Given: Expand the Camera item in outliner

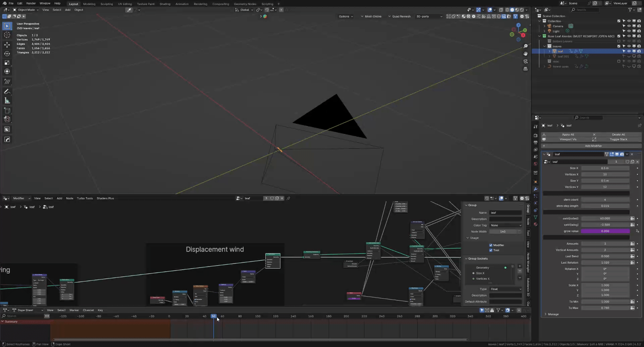Looking at the screenshot, I should (544, 26).
